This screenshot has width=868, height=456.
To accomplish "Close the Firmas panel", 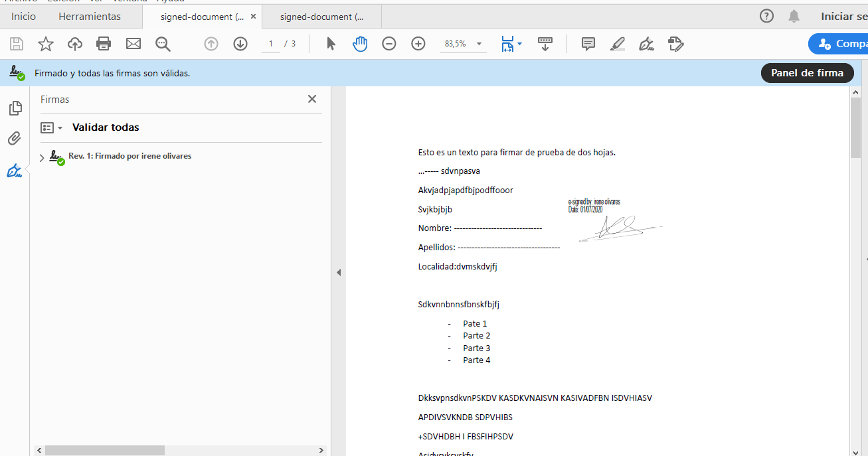I will [312, 99].
